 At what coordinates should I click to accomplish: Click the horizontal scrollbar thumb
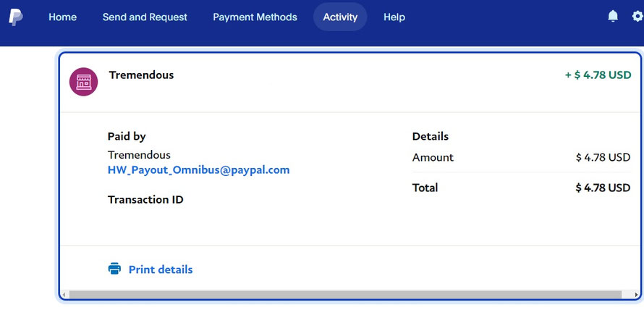click(345, 295)
